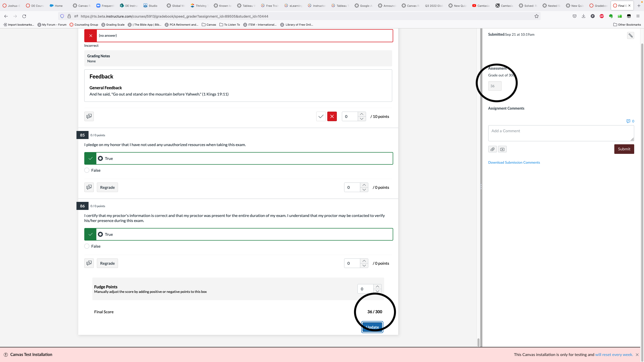Mark the 10-point answer correct with checkmark
The height and width of the screenshot is (362, 644).
point(321,116)
